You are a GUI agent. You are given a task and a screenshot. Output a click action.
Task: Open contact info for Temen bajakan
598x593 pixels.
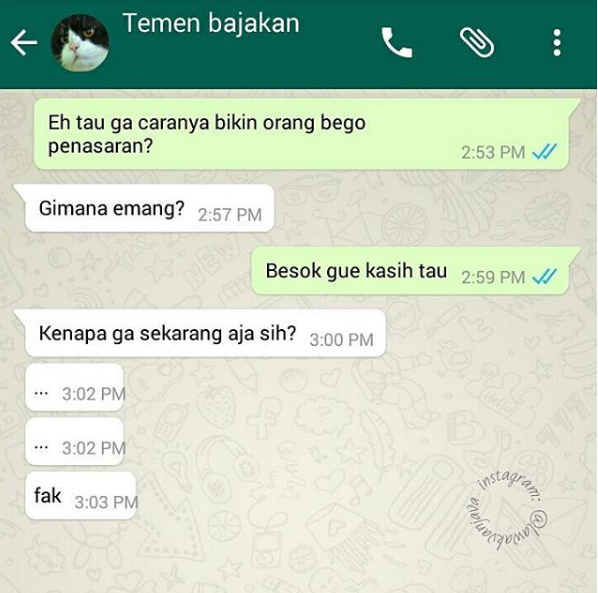[211, 23]
